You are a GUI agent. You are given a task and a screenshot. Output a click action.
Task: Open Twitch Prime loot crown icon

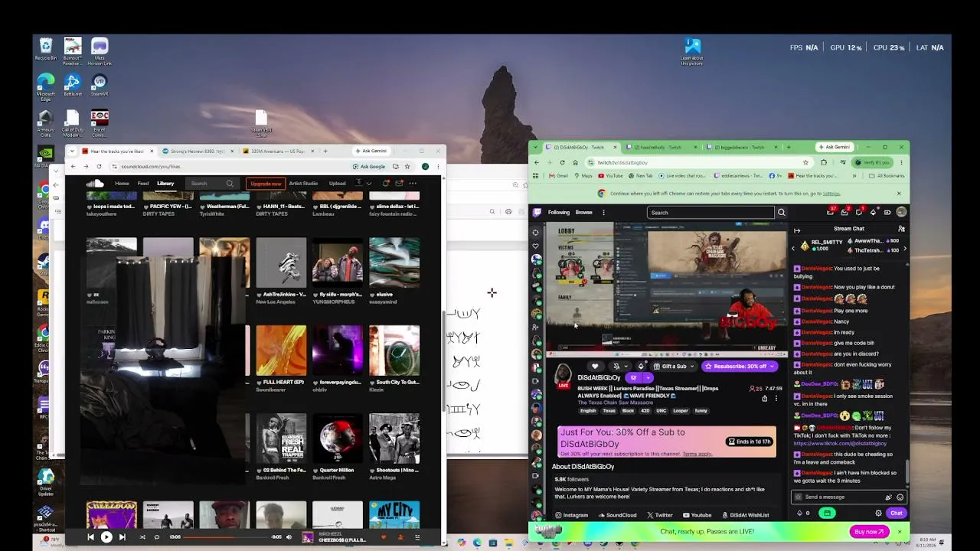pos(831,212)
